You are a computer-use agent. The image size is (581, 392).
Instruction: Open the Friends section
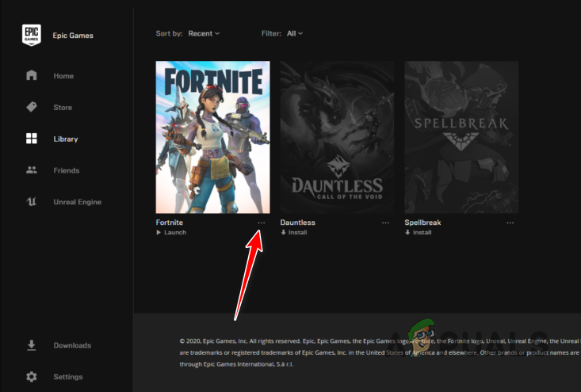(67, 170)
